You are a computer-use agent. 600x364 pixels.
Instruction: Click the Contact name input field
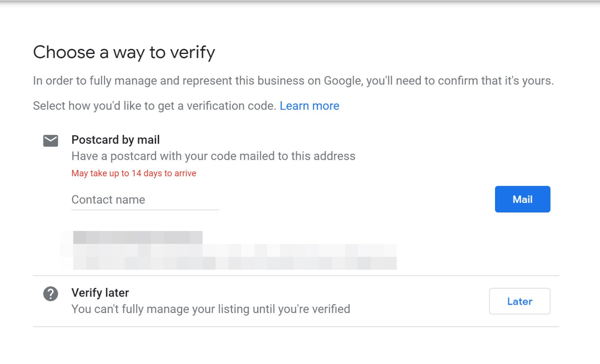pyautogui.click(x=144, y=199)
